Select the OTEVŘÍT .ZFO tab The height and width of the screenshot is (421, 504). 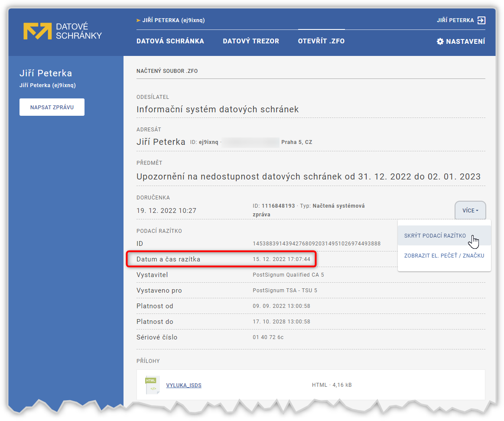point(321,41)
